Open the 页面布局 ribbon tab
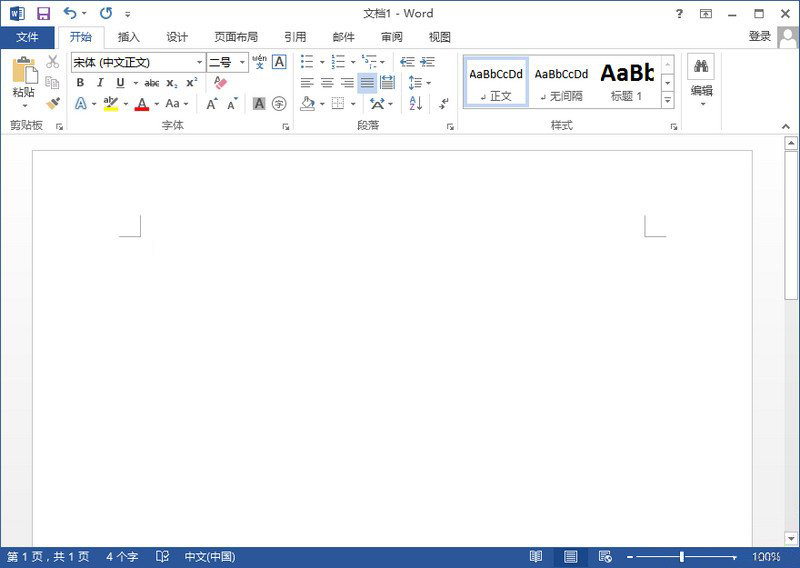This screenshot has height=568, width=800. tap(236, 37)
